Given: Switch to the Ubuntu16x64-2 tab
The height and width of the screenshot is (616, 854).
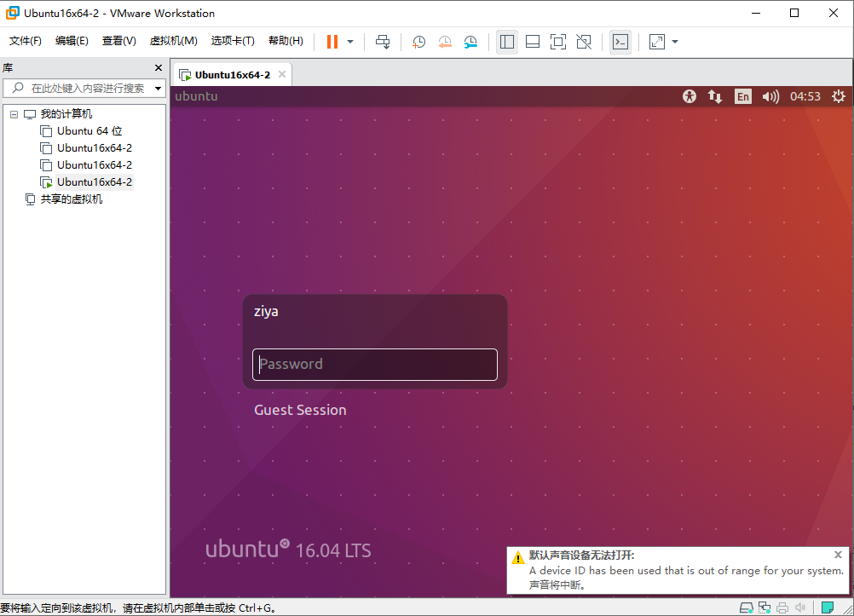Looking at the screenshot, I should (x=232, y=75).
